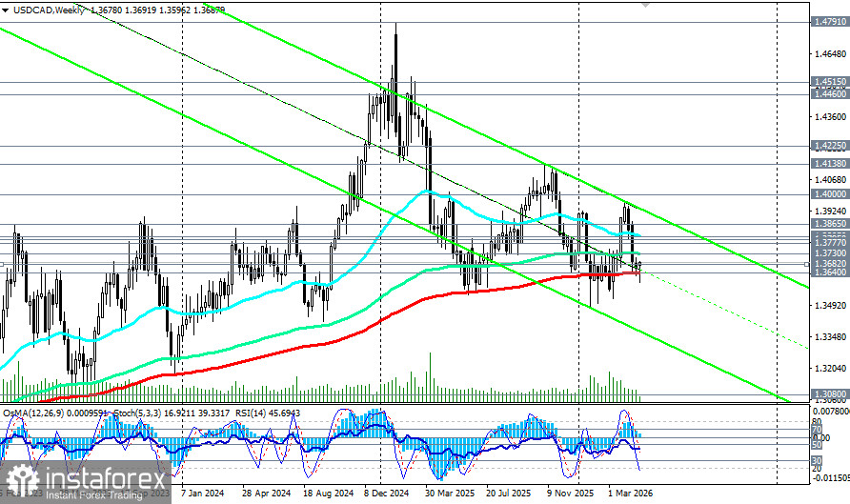Click the 30 Mar 2025 date label
The height and width of the screenshot is (504, 850).
tap(450, 494)
